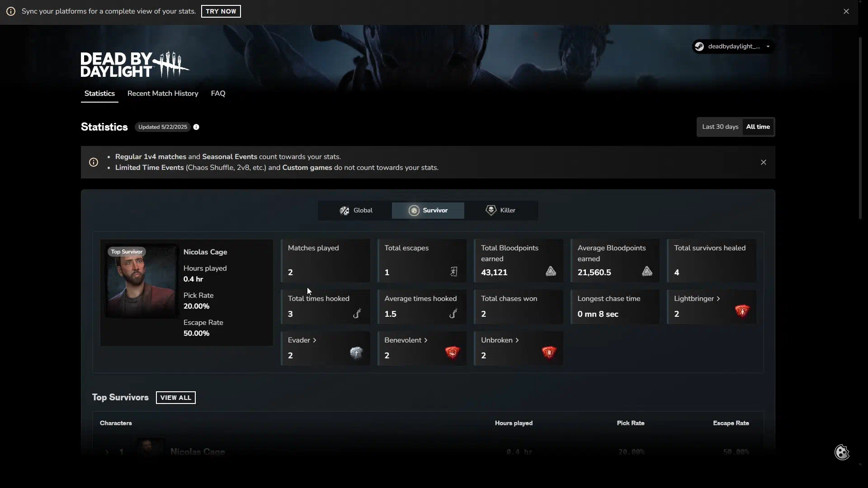Open the deadbydaylight account dropdown
The image size is (868, 488).
pos(733,47)
